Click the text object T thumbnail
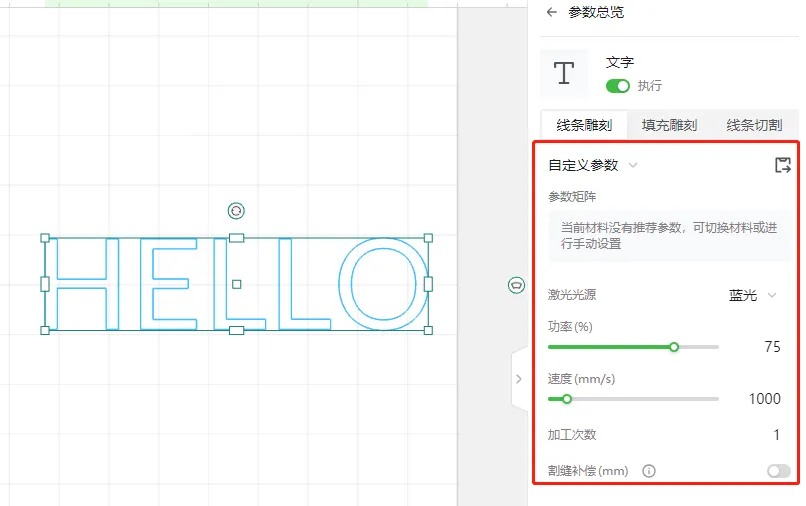Viewport: 806px width, 506px height. 565,73
